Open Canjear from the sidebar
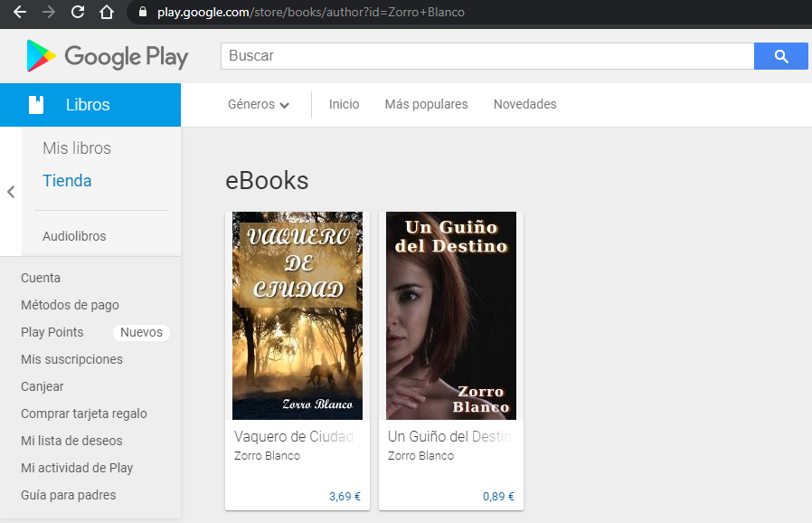 [x=42, y=386]
